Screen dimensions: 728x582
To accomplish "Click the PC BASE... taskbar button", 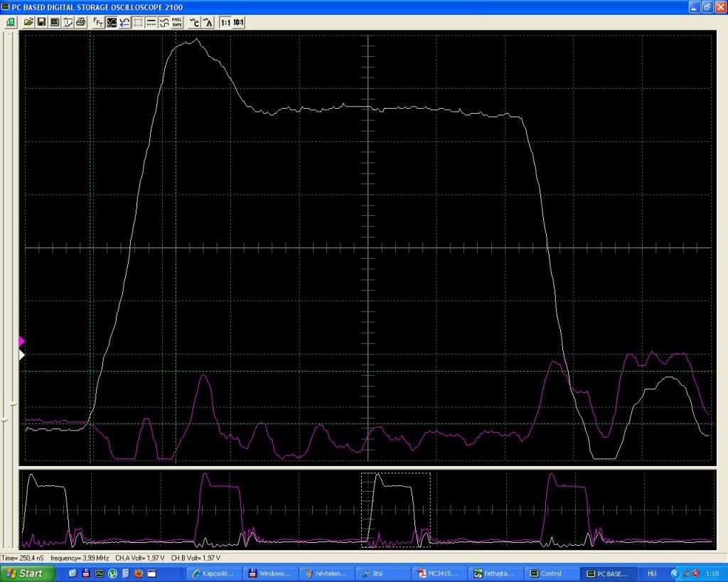I will [609, 573].
